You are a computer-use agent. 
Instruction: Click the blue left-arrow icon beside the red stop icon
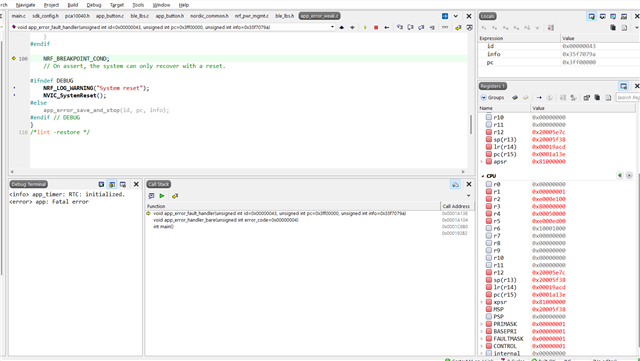point(387,27)
